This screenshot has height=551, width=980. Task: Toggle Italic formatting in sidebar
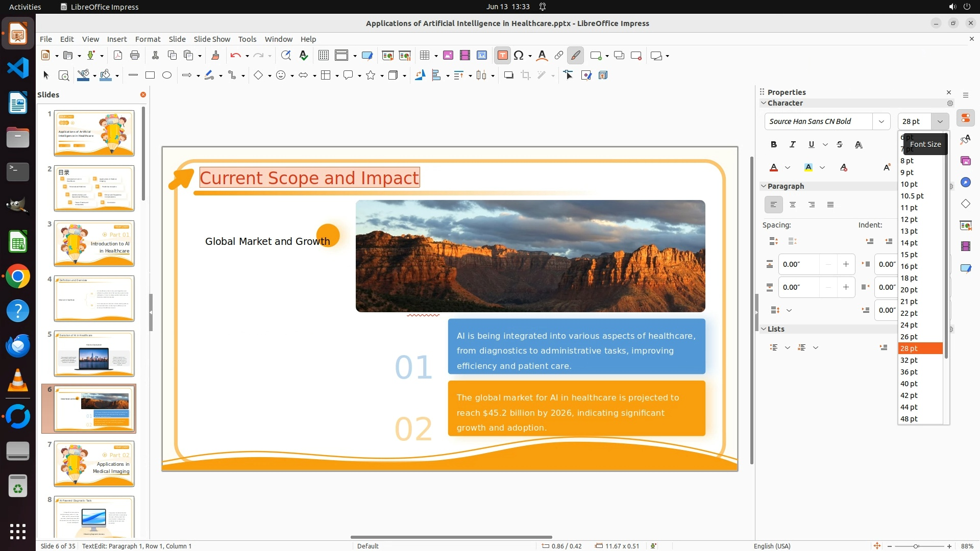[x=793, y=145]
